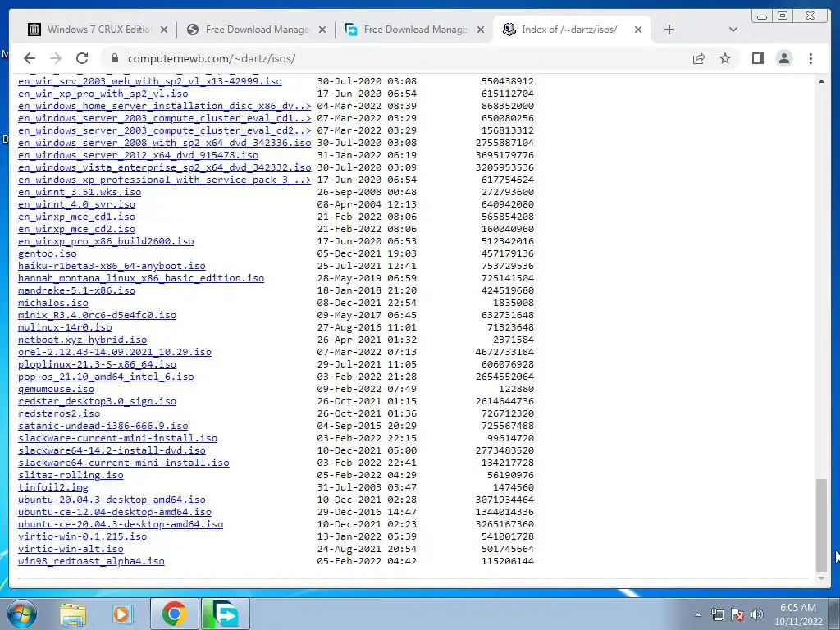Download minix_R3.4.0rc6-d5e4fc0.iso
This screenshot has height=630, width=840.
pos(97,316)
